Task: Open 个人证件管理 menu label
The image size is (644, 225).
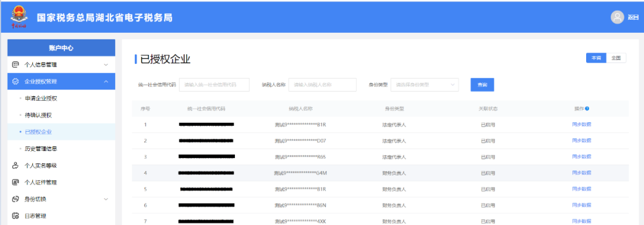Action: 41,182
